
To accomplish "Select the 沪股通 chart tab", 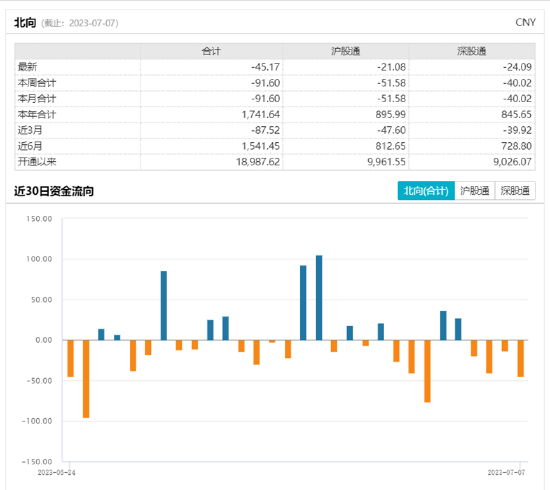I will pyautogui.click(x=475, y=191).
